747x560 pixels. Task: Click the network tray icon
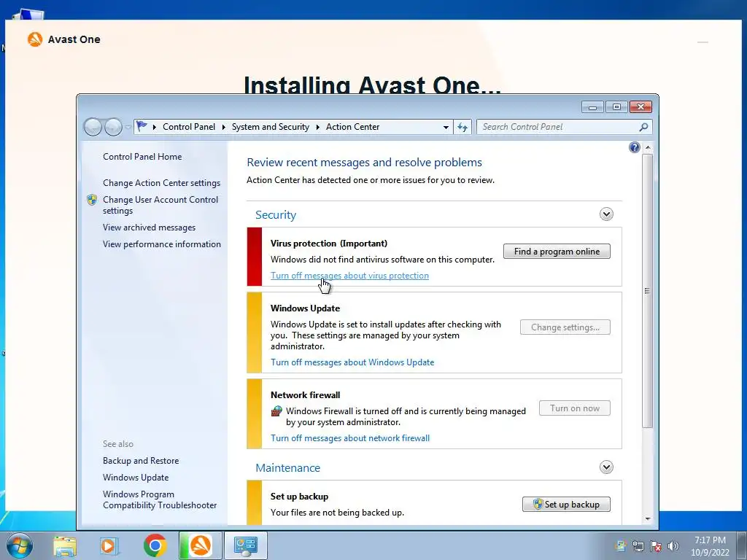coord(638,546)
